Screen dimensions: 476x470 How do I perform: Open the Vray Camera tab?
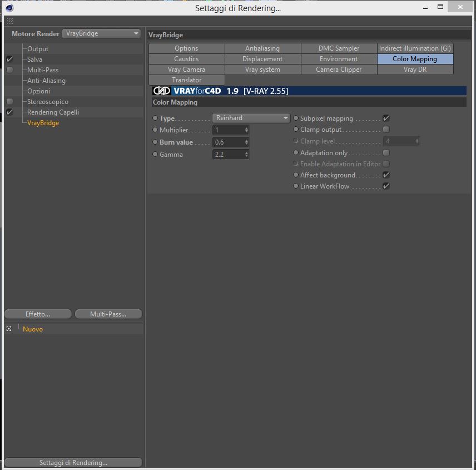(187, 70)
